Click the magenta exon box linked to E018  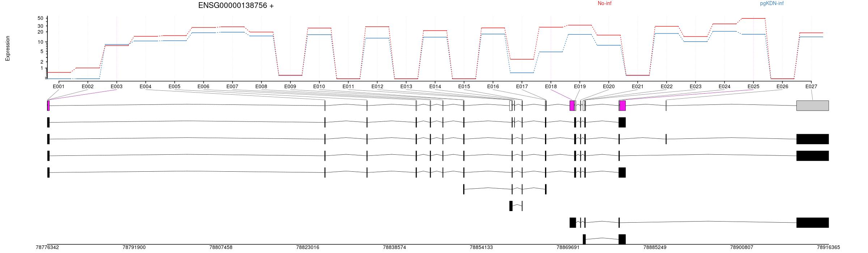click(572, 106)
